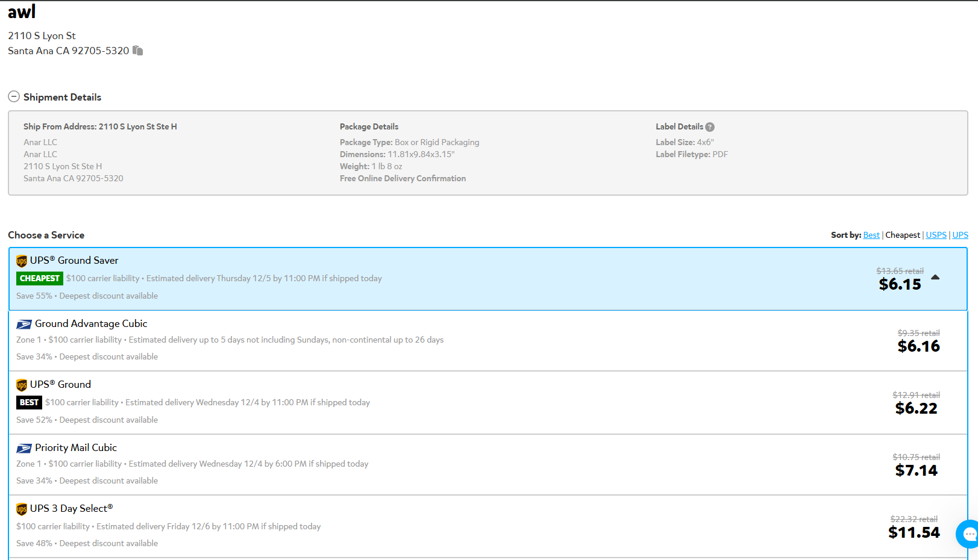Sort services by USPS
This screenshot has width=978, height=560.
pyautogui.click(x=936, y=235)
